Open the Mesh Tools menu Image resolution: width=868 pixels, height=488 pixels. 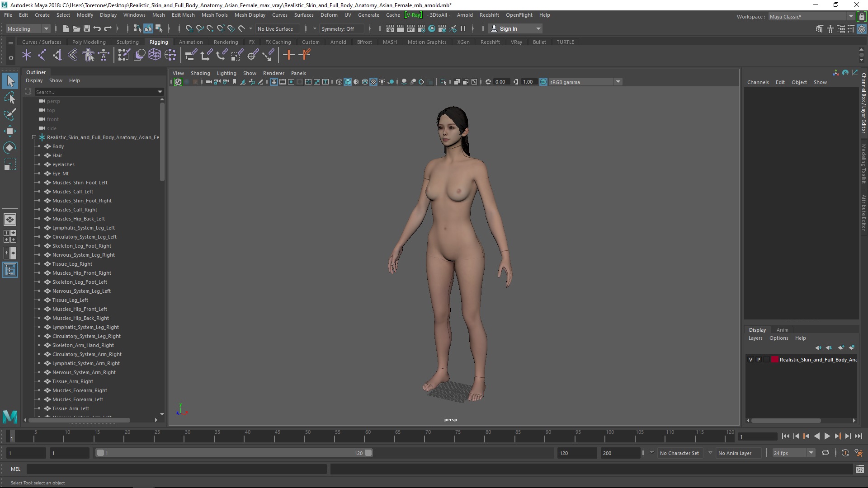[x=214, y=15]
